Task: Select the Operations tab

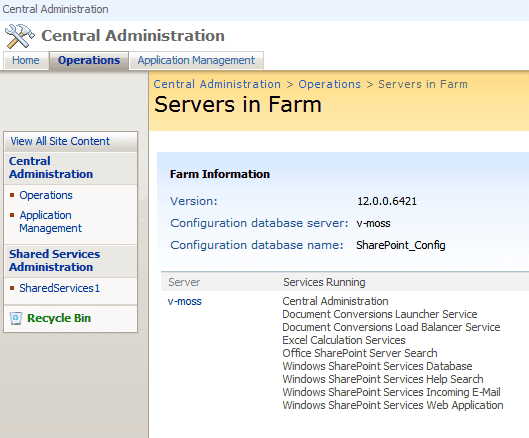Action: pyautogui.click(x=89, y=60)
